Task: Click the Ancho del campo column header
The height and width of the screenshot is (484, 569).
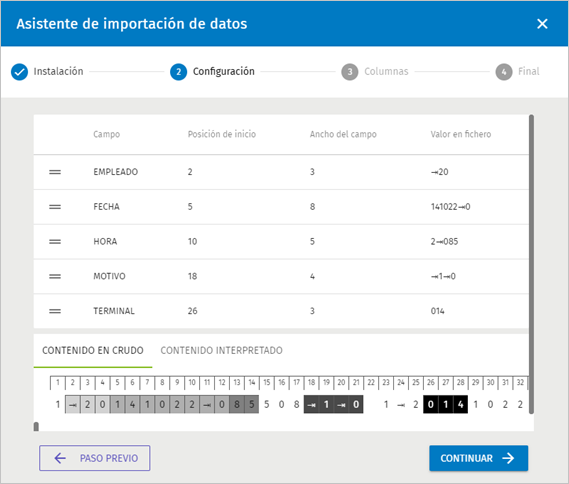Action: 343,134
